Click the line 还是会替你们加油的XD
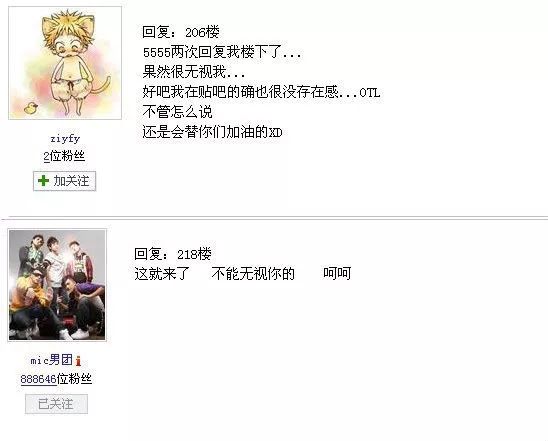 click(212, 132)
